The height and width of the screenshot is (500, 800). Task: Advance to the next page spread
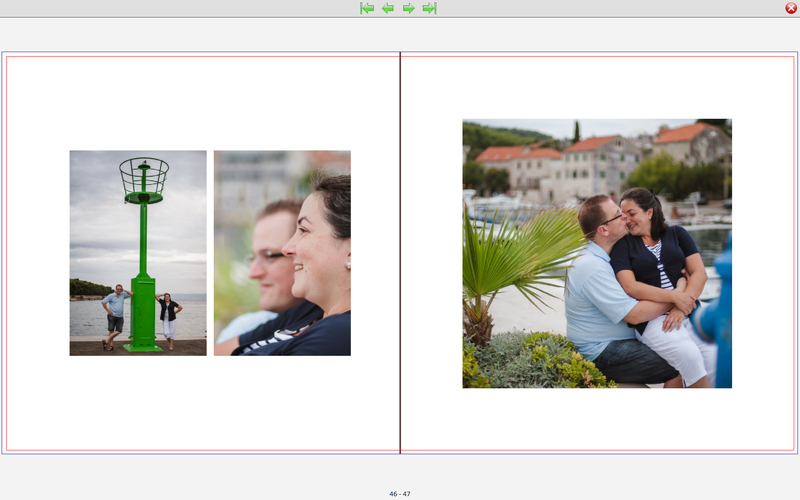(x=408, y=8)
